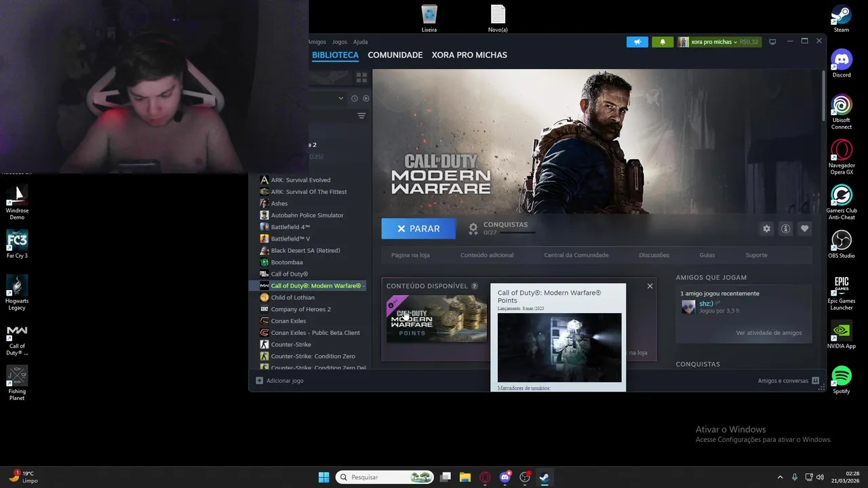Open friend shz:) profile
Screen dimensions: 868x488
(x=706, y=304)
